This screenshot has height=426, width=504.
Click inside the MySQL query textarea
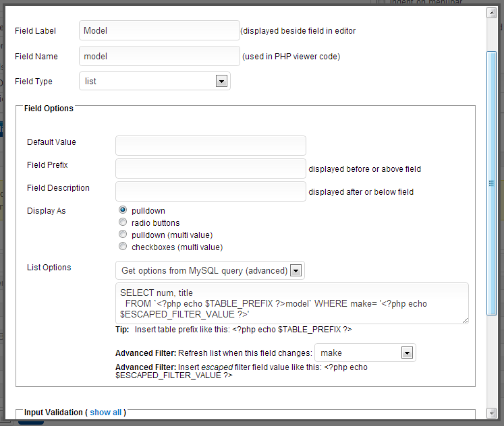pyautogui.click(x=291, y=303)
